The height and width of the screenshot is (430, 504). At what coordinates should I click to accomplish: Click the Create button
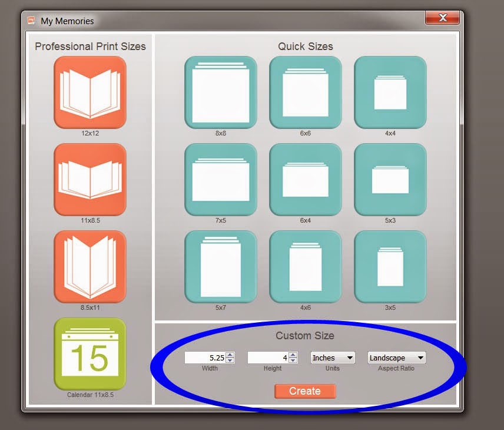coord(305,391)
